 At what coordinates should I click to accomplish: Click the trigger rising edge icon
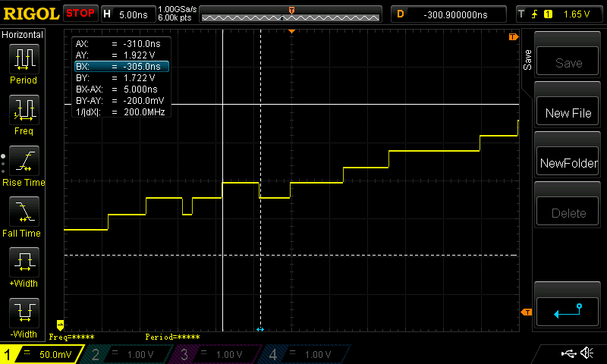click(x=535, y=14)
